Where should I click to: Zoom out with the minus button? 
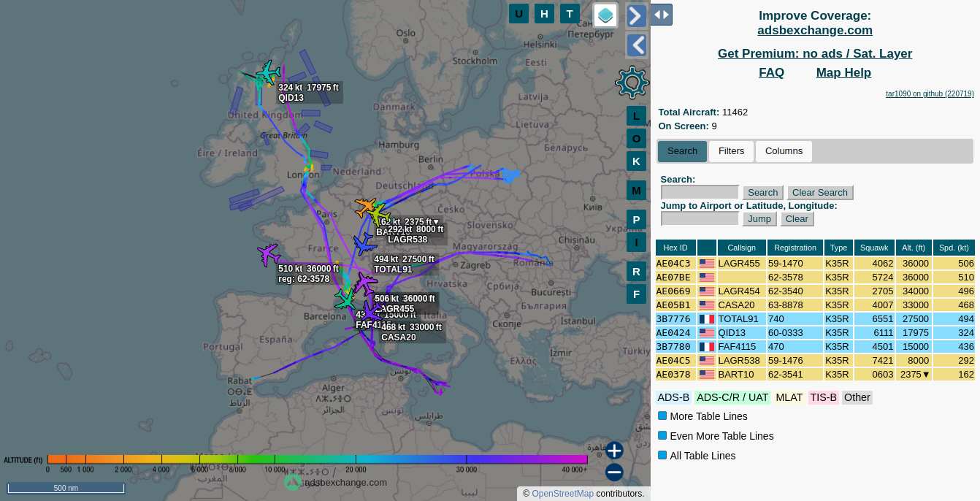click(614, 473)
